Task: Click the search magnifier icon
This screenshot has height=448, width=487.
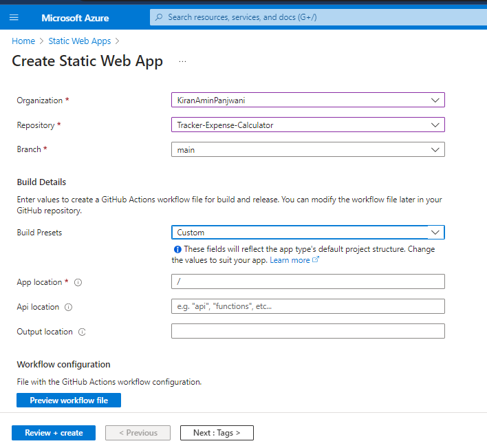Action: [x=159, y=17]
